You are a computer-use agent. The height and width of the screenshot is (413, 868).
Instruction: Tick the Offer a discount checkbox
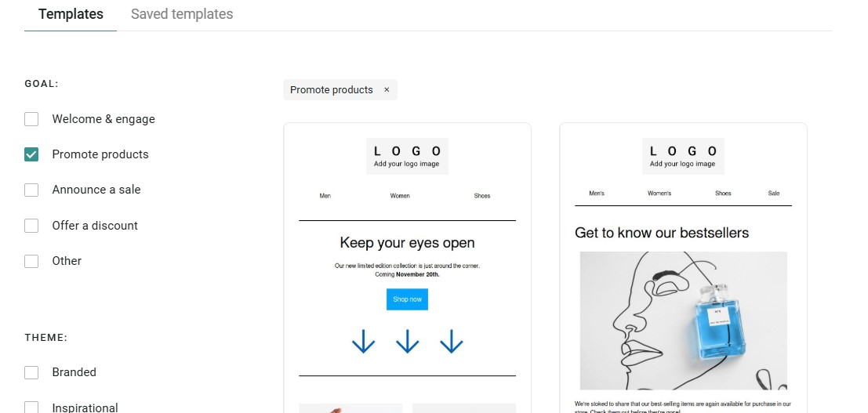(31, 226)
